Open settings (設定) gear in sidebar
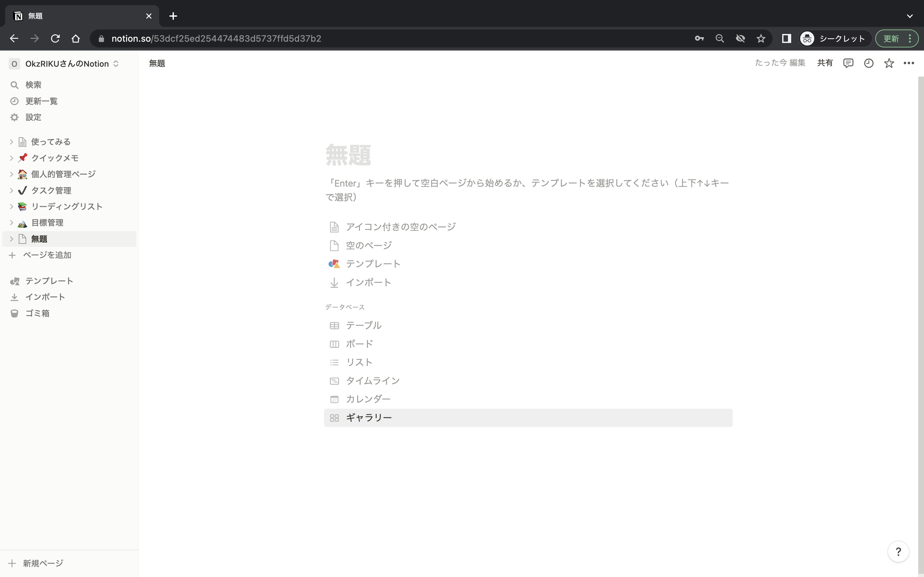This screenshot has width=924, height=577. [x=33, y=117]
